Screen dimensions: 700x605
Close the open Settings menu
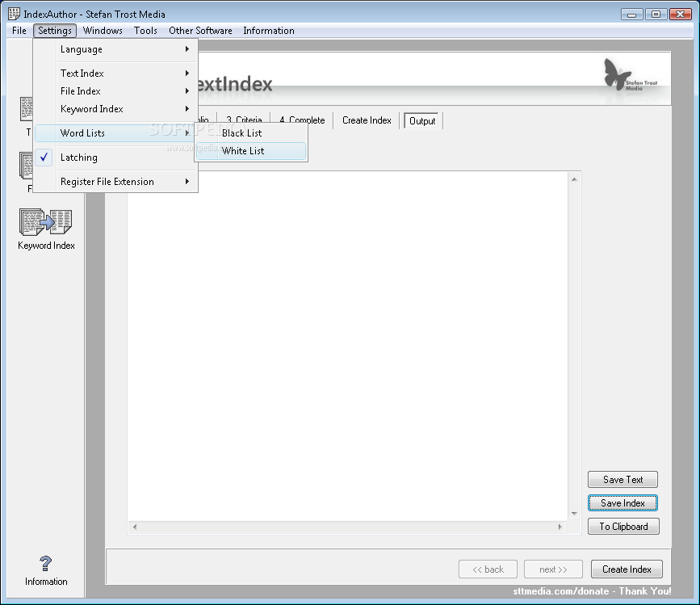(x=54, y=31)
